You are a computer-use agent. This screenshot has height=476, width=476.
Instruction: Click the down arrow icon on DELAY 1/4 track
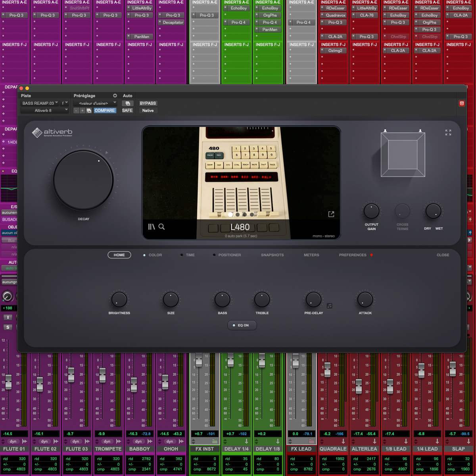coord(246,441)
